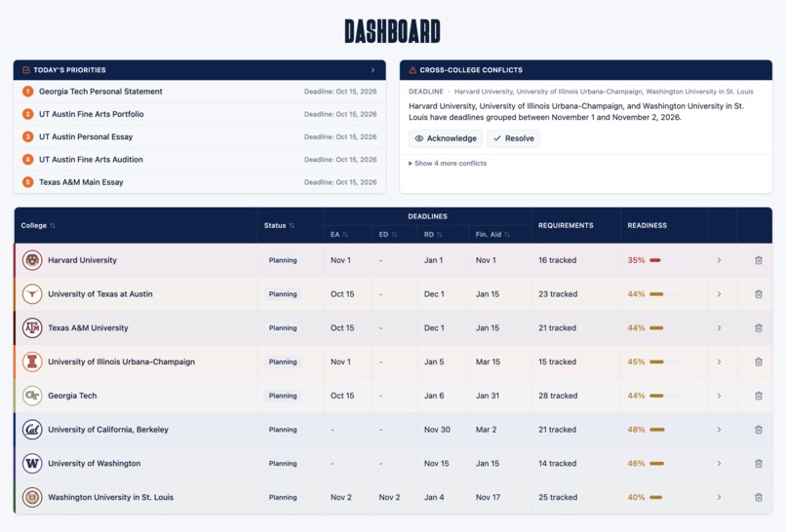Click the Today's Priorities checklist icon
The image size is (786, 532).
tap(26, 70)
